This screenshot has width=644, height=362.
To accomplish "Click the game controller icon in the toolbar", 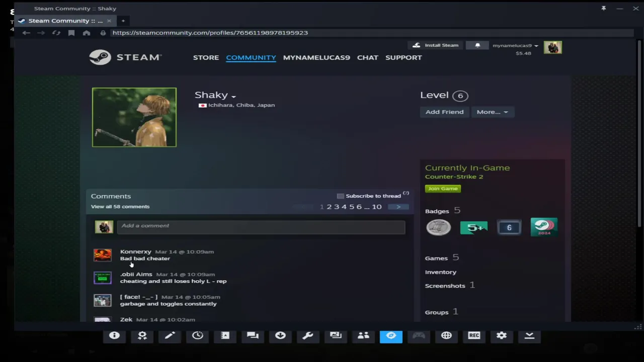I will [x=419, y=335].
